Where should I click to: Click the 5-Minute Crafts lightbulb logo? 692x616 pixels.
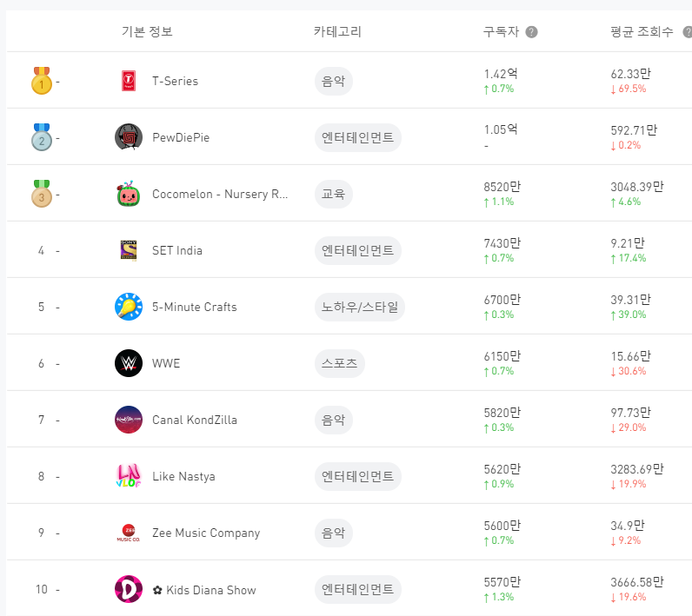pyautogui.click(x=129, y=307)
